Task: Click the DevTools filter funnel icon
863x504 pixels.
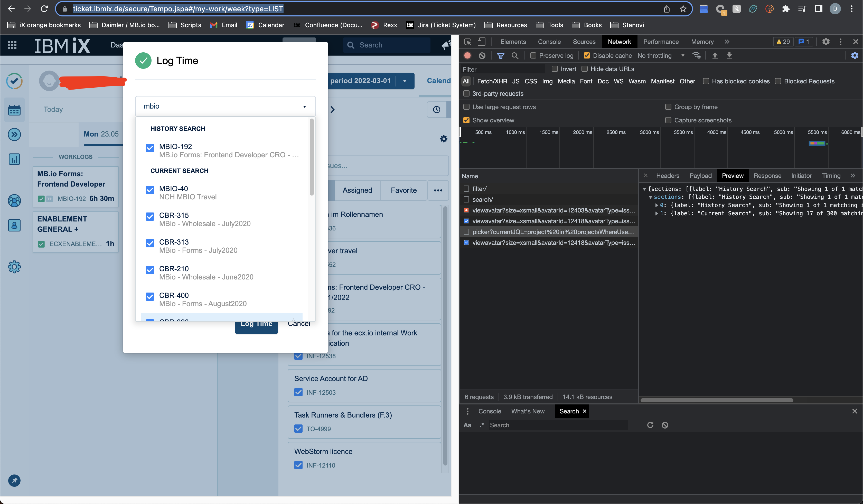Action: click(500, 55)
